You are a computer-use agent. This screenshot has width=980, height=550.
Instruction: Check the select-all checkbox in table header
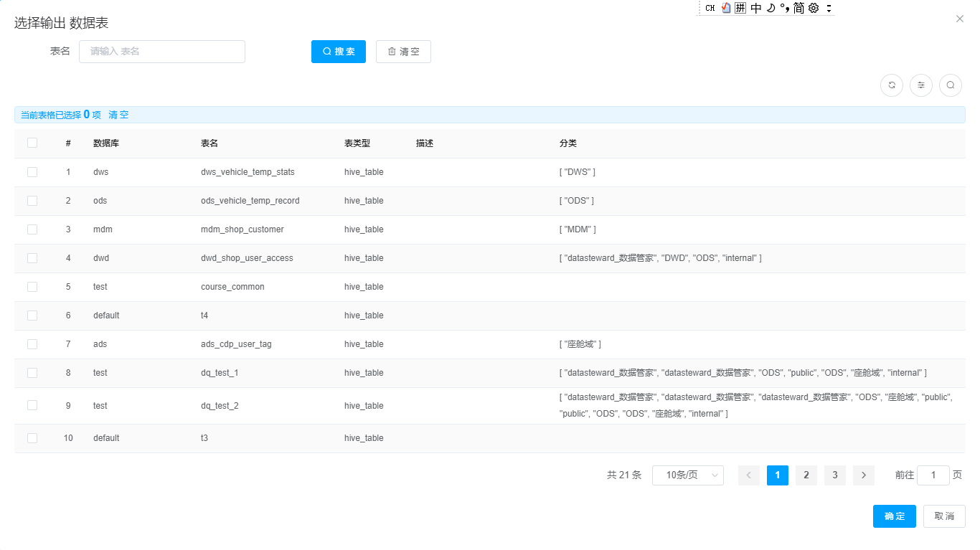point(32,143)
